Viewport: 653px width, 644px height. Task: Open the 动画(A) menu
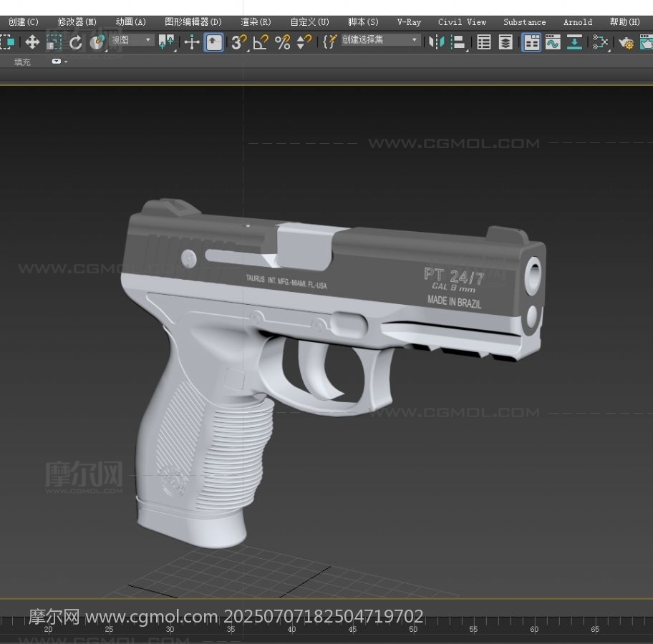pyautogui.click(x=131, y=22)
